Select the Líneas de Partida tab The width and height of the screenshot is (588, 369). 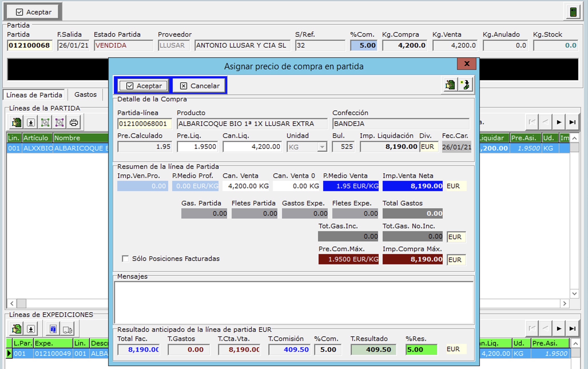point(34,95)
